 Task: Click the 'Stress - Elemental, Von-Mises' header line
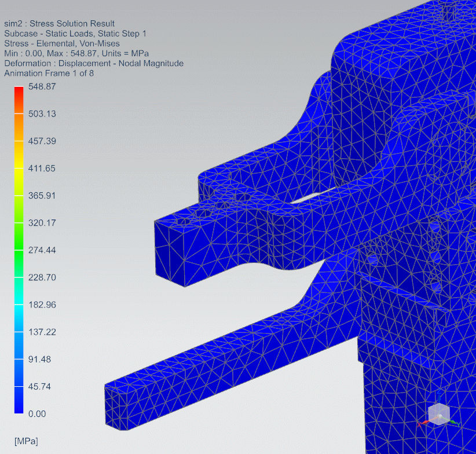click(62, 43)
